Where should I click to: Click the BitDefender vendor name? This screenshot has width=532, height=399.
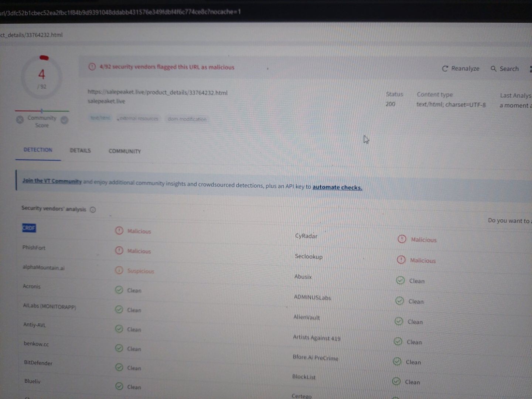coord(38,363)
